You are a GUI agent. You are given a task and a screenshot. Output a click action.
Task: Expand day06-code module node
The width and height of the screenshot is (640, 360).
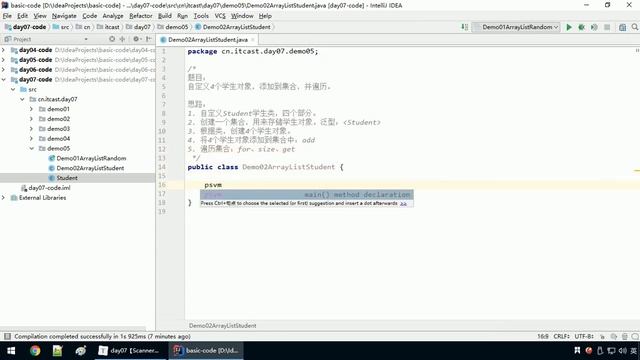pyautogui.click(x=4, y=69)
